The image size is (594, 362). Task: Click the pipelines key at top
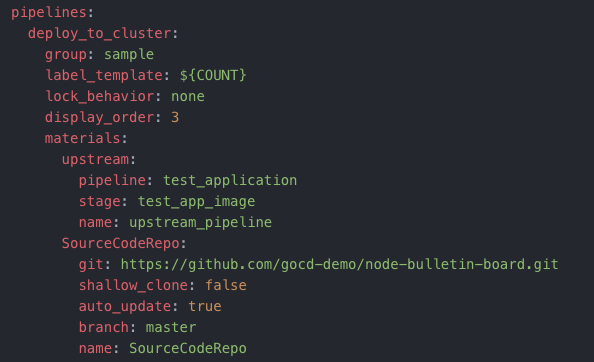pyautogui.click(x=48, y=13)
